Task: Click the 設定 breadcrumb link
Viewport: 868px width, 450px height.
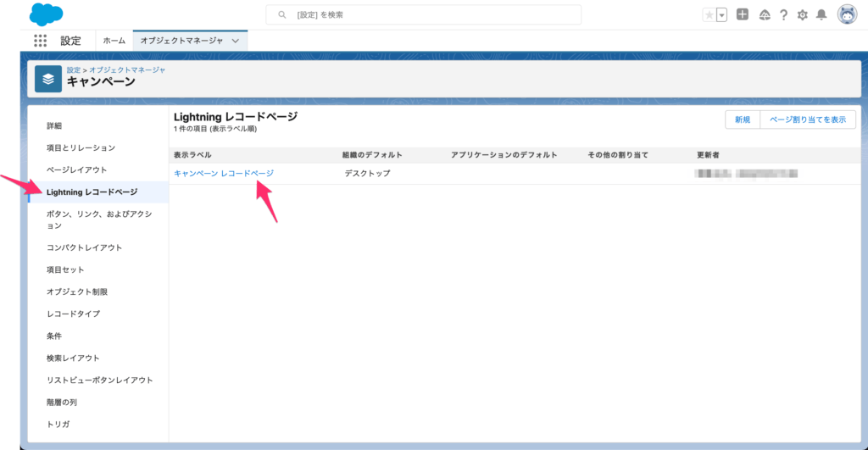Action: pos(74,69)
